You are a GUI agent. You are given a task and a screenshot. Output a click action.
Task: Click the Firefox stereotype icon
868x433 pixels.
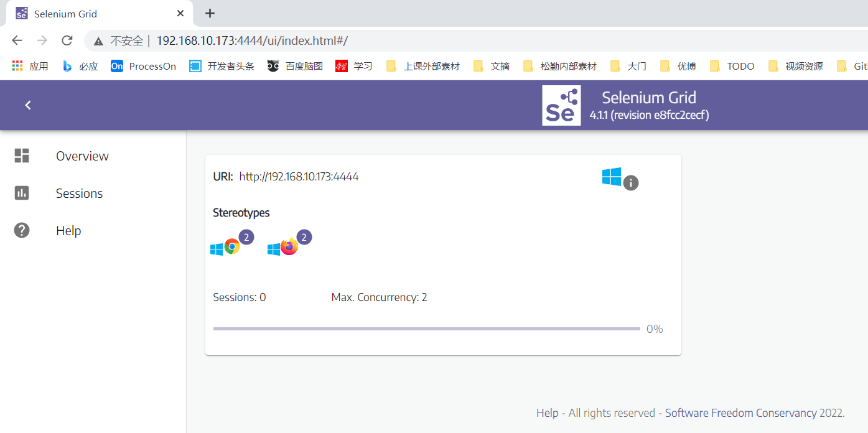pyautogui.click(x=289, y=247)
